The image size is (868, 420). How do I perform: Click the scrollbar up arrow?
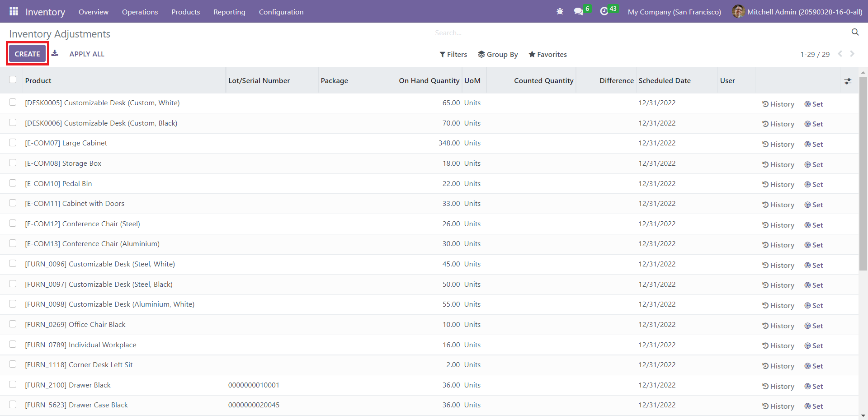[863, 72]
